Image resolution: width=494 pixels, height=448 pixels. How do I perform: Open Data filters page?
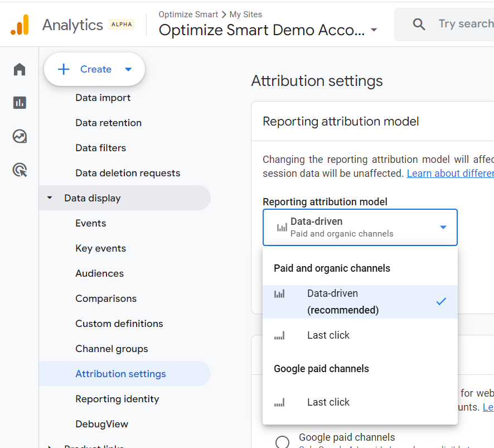pos(100,148)
